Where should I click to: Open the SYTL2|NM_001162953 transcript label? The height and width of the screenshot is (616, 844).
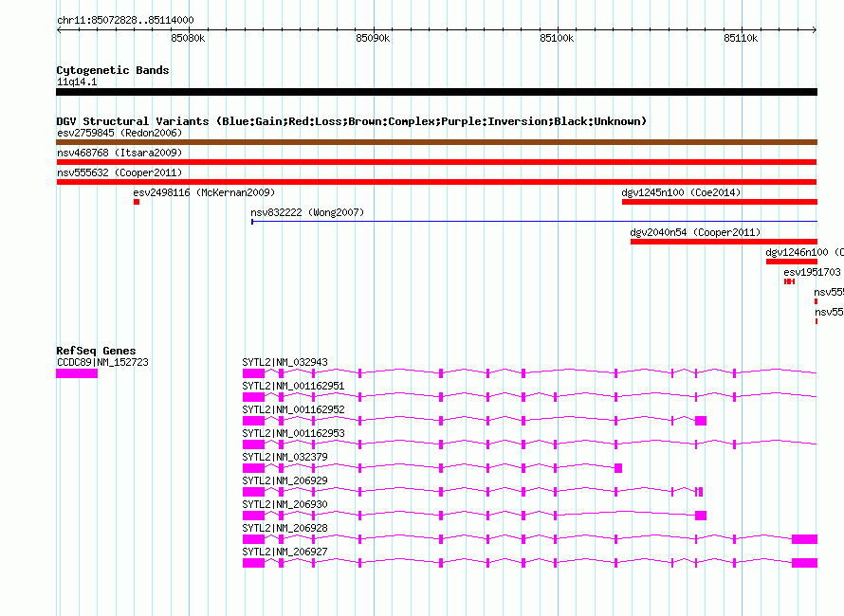point(293,433)
